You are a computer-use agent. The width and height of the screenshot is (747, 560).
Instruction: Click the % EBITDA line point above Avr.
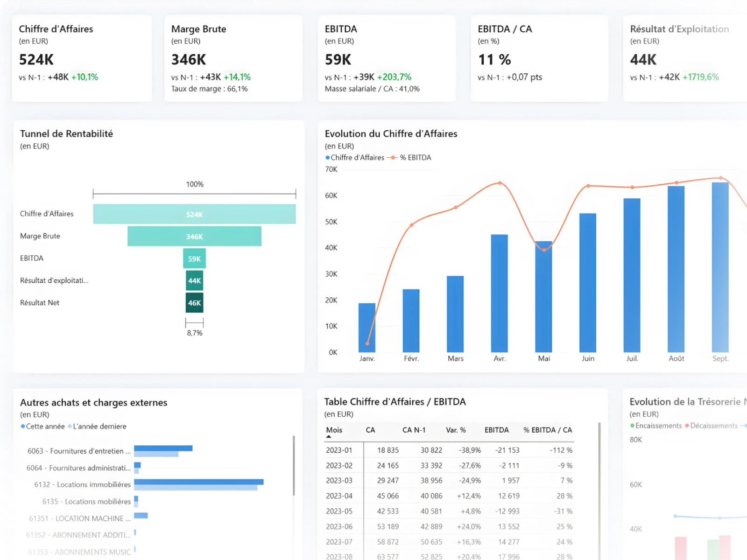[500, 183]
